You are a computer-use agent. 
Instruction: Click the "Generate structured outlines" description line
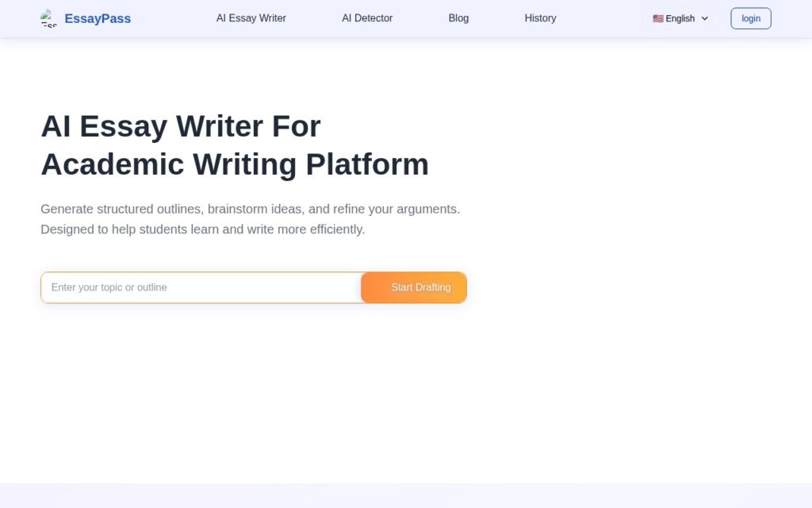tap(250, 209)
